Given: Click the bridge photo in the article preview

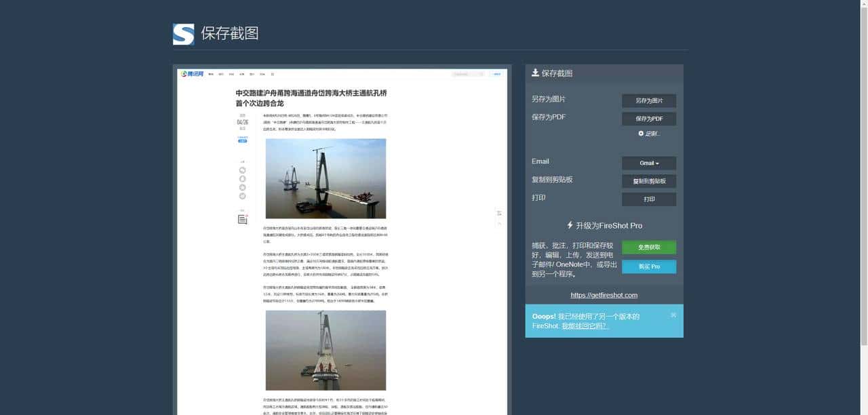Looking at the screenshot, I should [325, 178].
